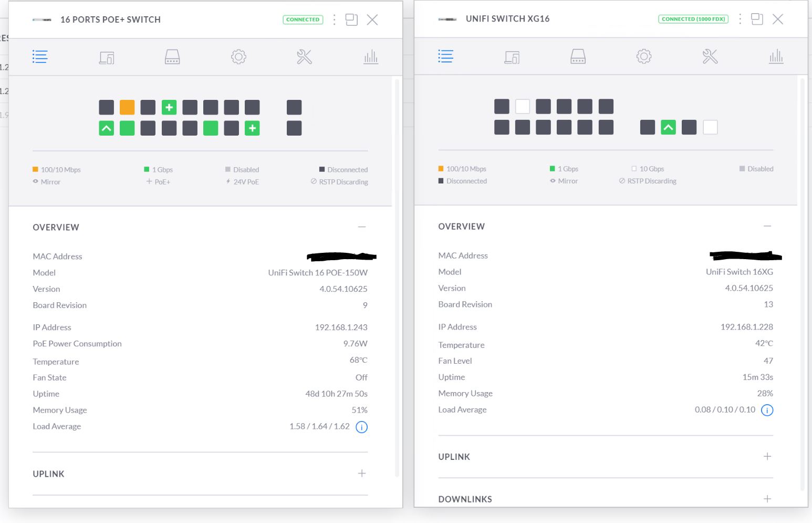This screenshot has height=523, width=812.
Task: Open Config gear tab in UniFi Switch XG16 panel
Action: pos(644,56)
